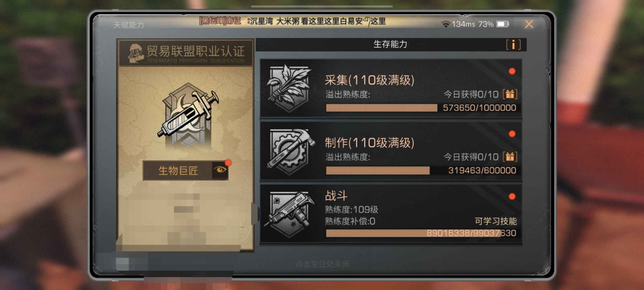The height and width of the screenshot is (290, 644).
Task: Tap the WiFi signal status icon
Action: (x=446, y=24)
